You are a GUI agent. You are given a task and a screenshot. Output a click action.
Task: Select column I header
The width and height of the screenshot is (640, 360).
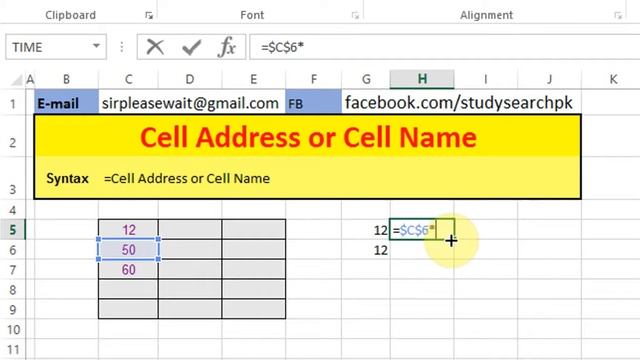coord(486,79)
